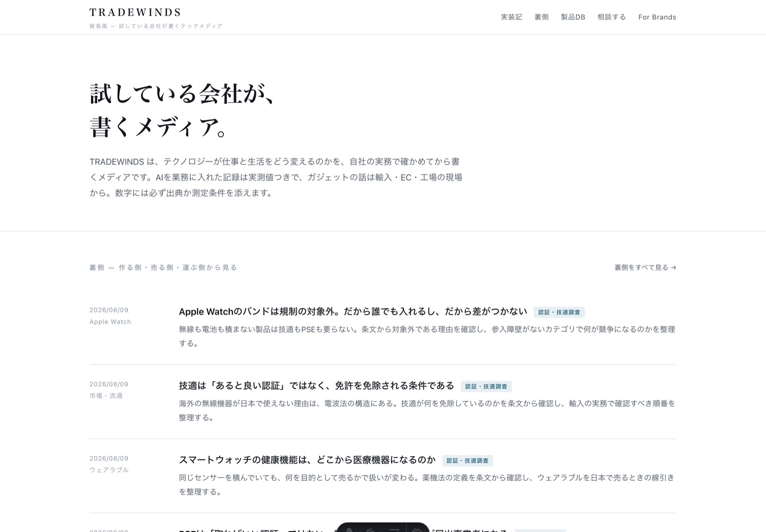
Task: Click the 認証・技適調査 tag beside スマートウォッチ article
Action: [468, 461]
